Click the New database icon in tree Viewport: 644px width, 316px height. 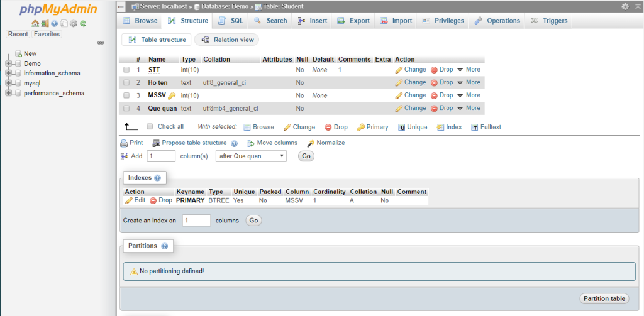[x=18, y=54]
